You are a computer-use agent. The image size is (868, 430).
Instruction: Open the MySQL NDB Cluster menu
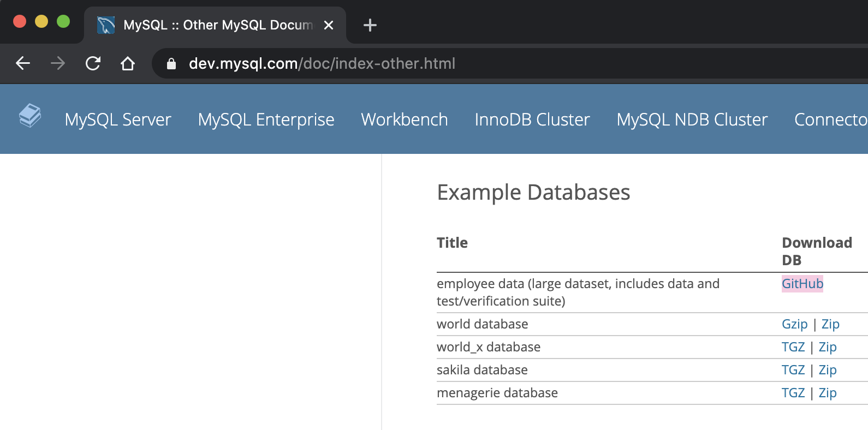pyautogui.click(x=692, y=120)
